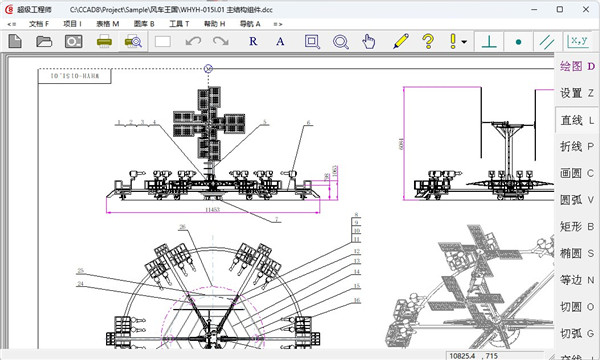
Task: Open the 表格 M menu
Action: [x=108, y=24]
